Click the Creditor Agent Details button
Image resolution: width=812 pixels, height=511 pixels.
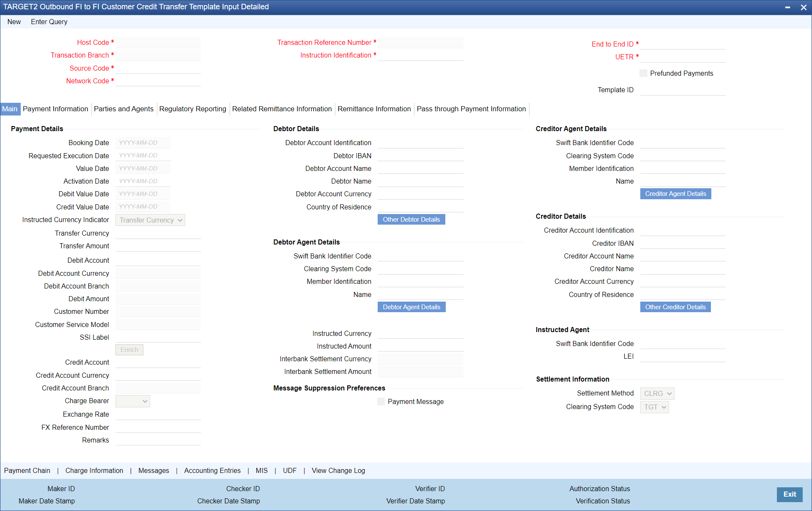click(676, 194)
